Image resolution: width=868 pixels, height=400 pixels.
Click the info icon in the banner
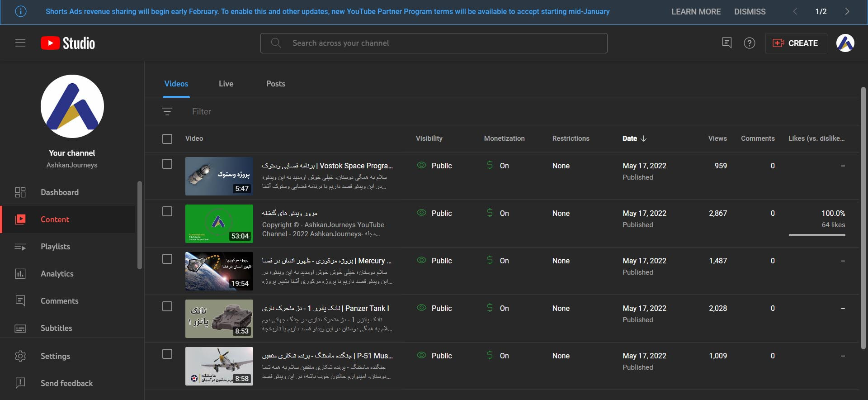pos(21,12)
